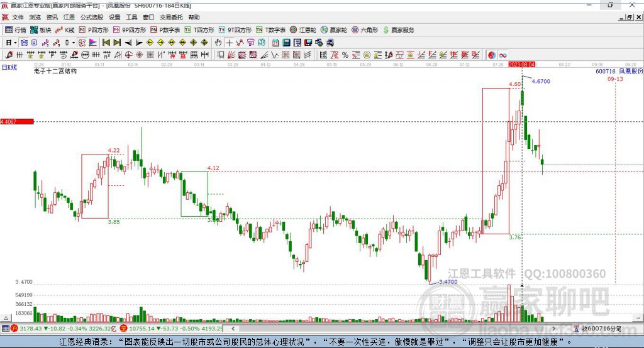The image size is (644, 348).
Task: Open the 工具 menu
Action: coord(131,17)
